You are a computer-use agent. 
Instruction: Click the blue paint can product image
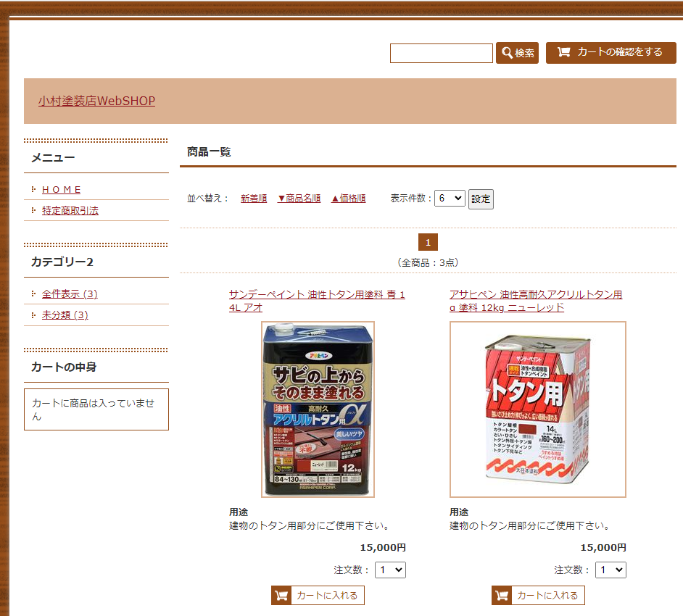pyautogui.click(x=318, y=409)
